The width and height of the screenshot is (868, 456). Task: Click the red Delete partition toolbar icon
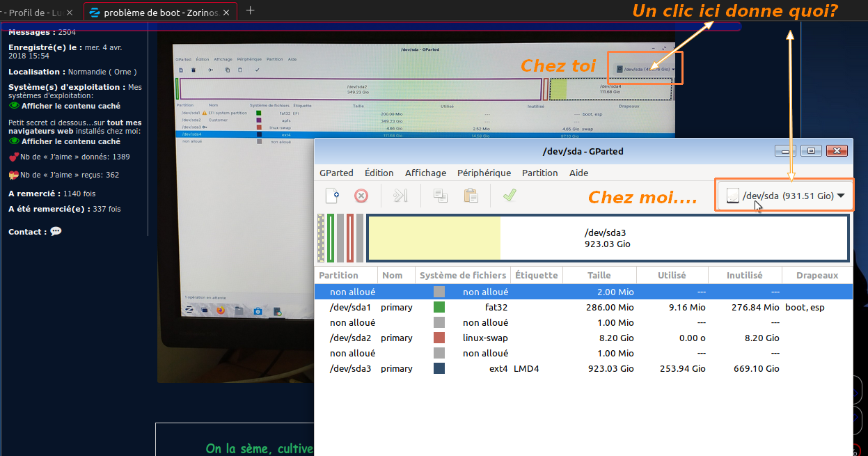pos(361,196)
